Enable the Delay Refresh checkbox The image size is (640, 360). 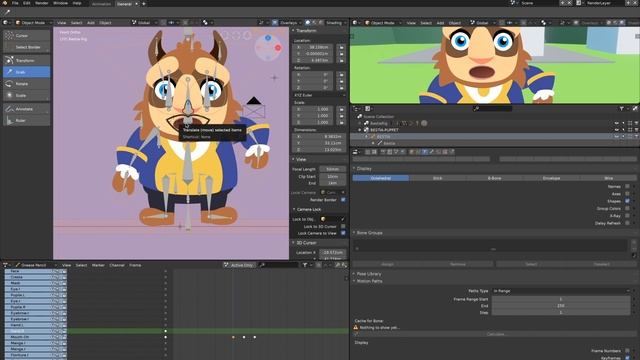(x=627, y=223)
